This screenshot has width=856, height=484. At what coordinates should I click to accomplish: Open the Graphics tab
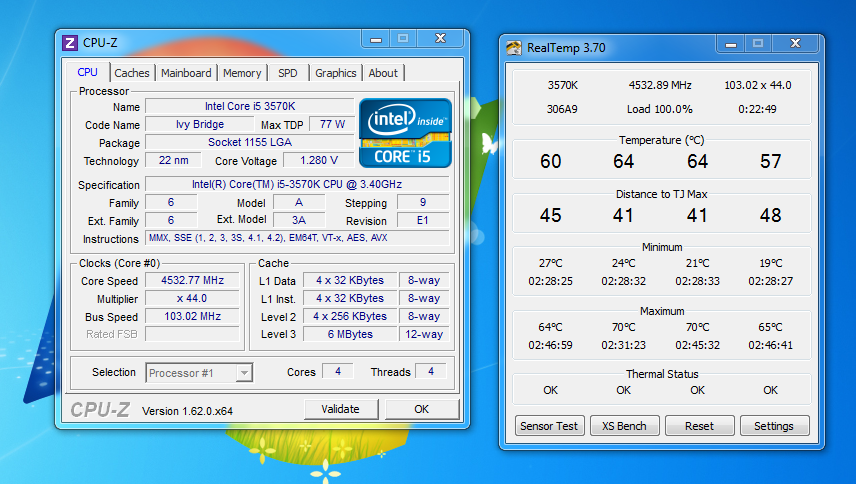point(336,73)
